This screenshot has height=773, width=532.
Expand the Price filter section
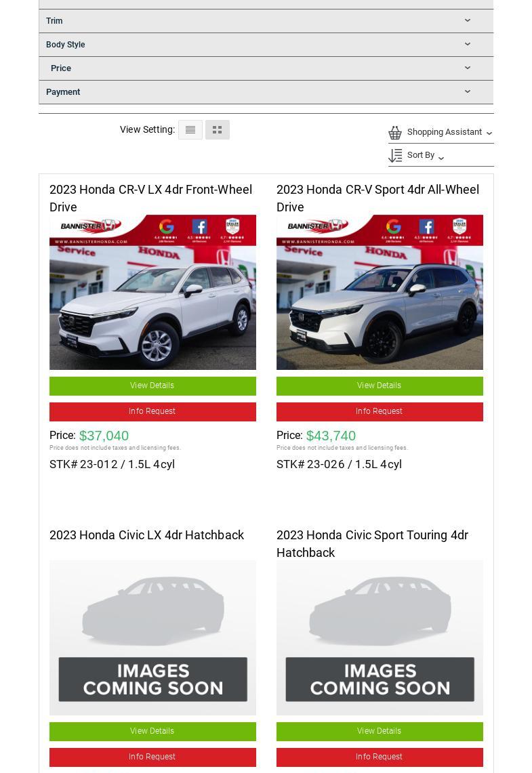[x=61, y=68]
